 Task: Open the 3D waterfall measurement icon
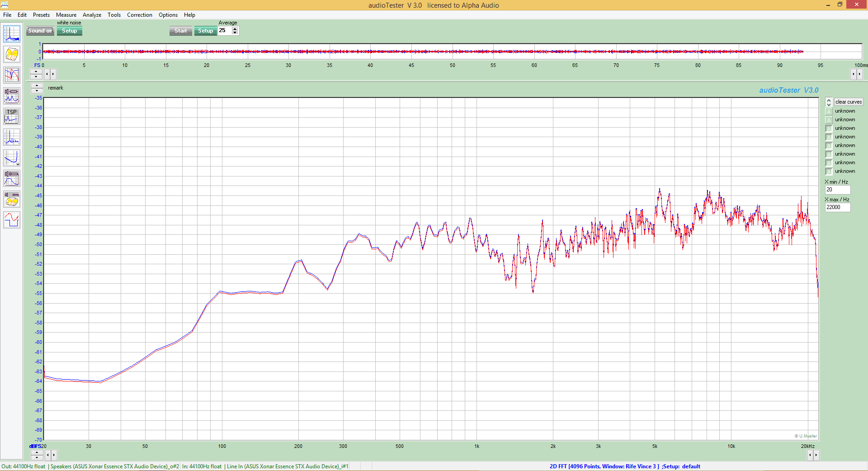(x=12, y=54)
